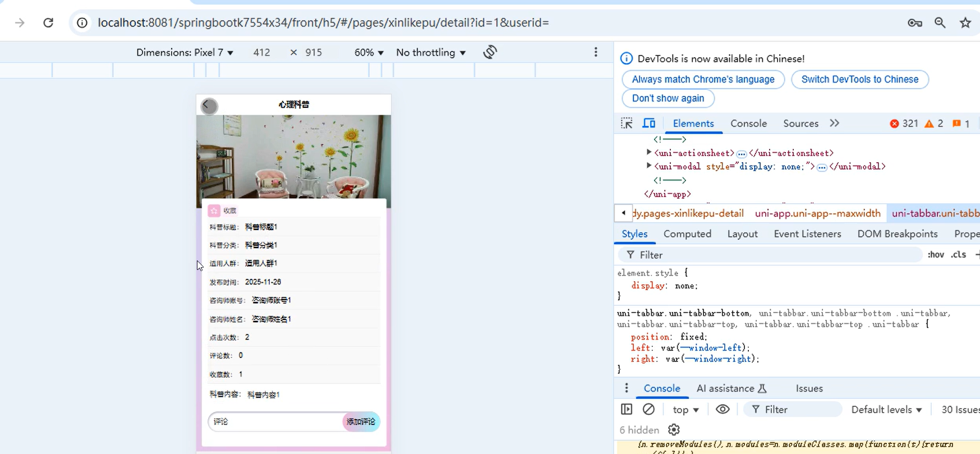Open the Computed styles tab
Screen dimensions: 980x454
(x=687, y=234)
